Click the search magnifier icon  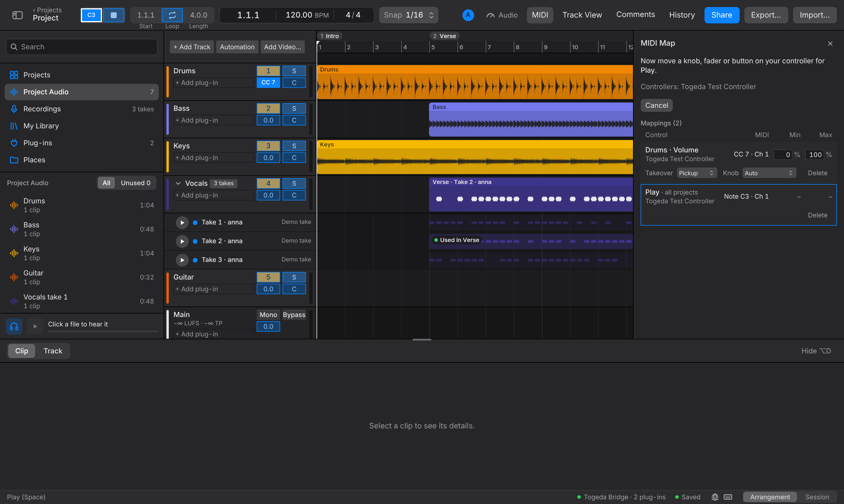(14, 47)
